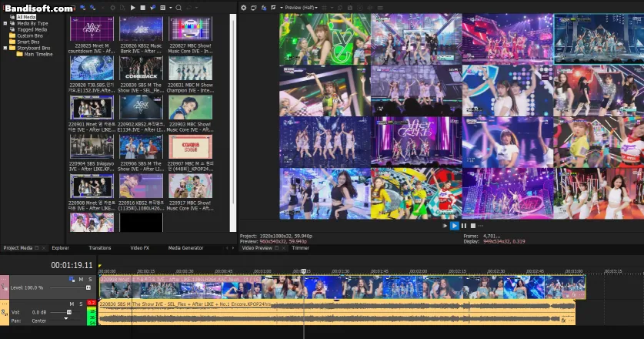Click the Preview on External Monitor icon
Image resolution: width=644 pixels, height=339 pixels.
(x=253, y=8)
